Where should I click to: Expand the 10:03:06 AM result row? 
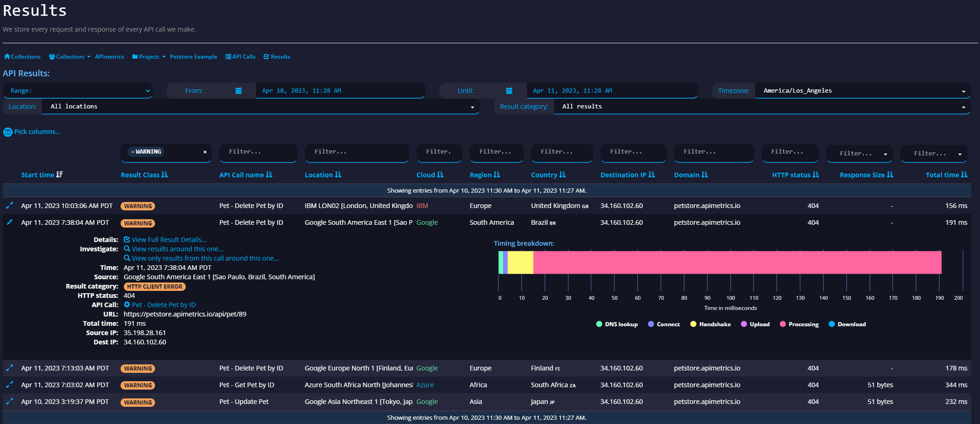click(x=9, y=205)
